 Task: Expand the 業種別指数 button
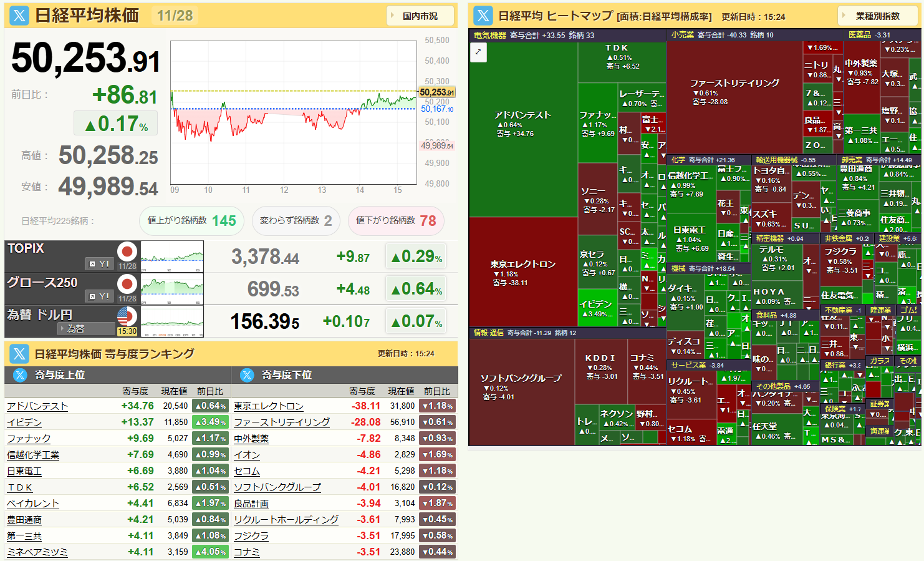877,16
